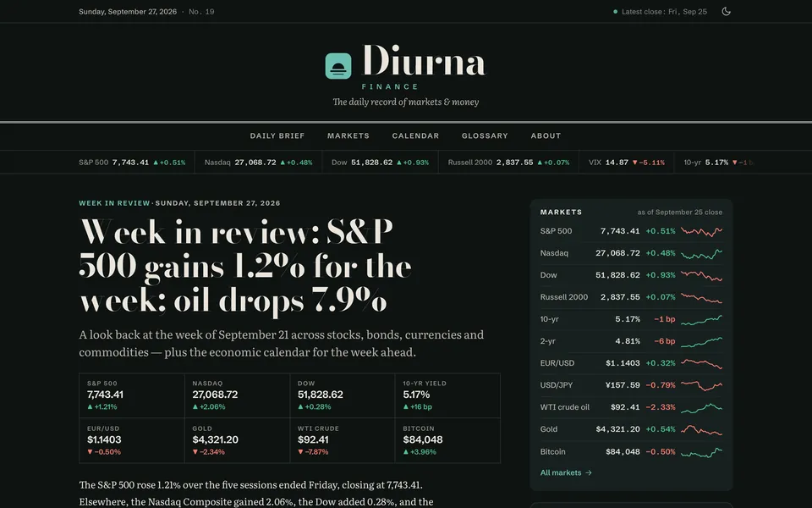Click Russell 2000 sparkline in Markets panel
The image size is (812, 508).
tap(702, 297)
